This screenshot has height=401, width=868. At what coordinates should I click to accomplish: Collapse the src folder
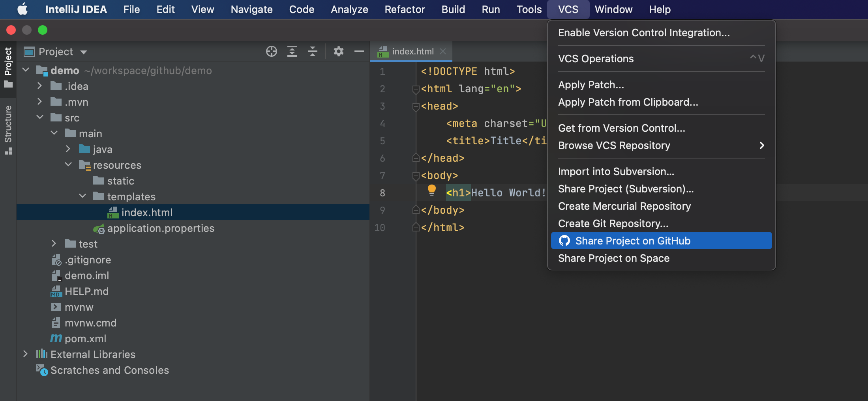click(40, 117)
